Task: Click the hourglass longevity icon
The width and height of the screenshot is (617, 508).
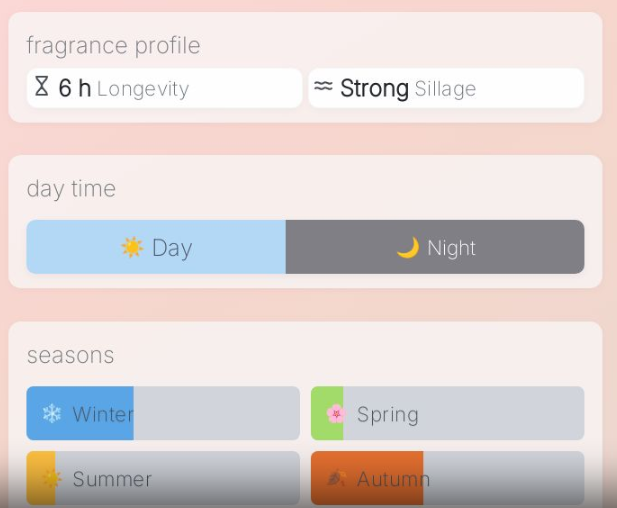Action: click(41, 87)
